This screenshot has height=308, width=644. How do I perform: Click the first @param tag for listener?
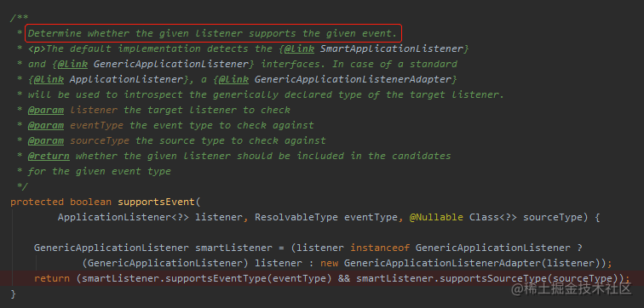pos(46,111)
